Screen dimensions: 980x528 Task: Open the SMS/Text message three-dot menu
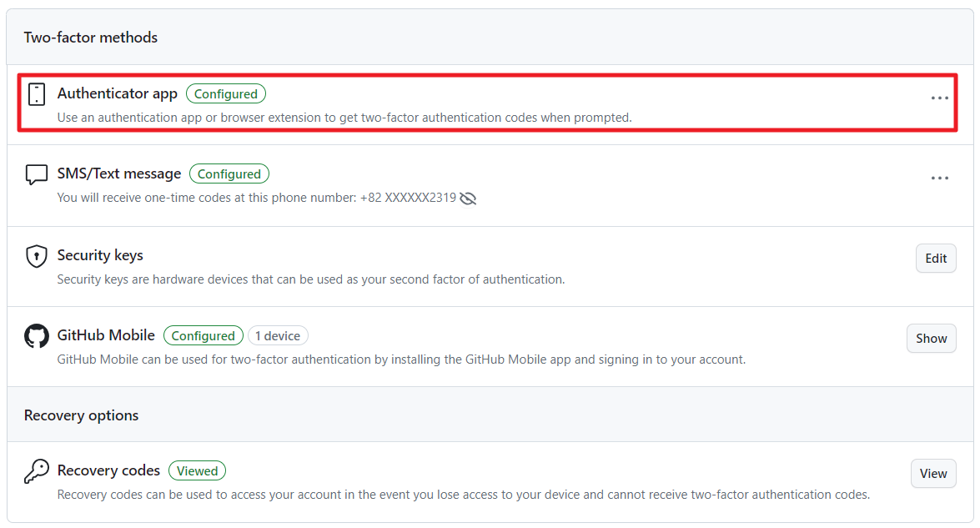coord(939,178)
